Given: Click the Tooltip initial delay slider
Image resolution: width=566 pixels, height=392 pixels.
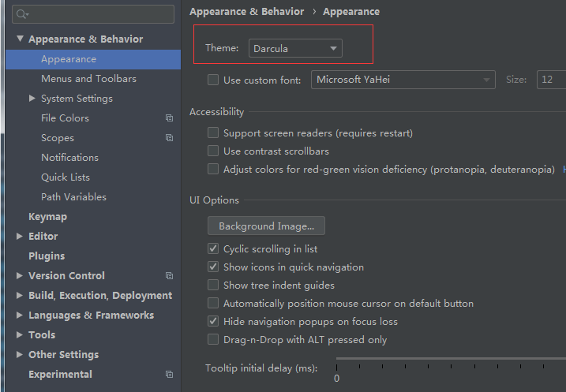Looking at the screenshot, I should (450, 359).
